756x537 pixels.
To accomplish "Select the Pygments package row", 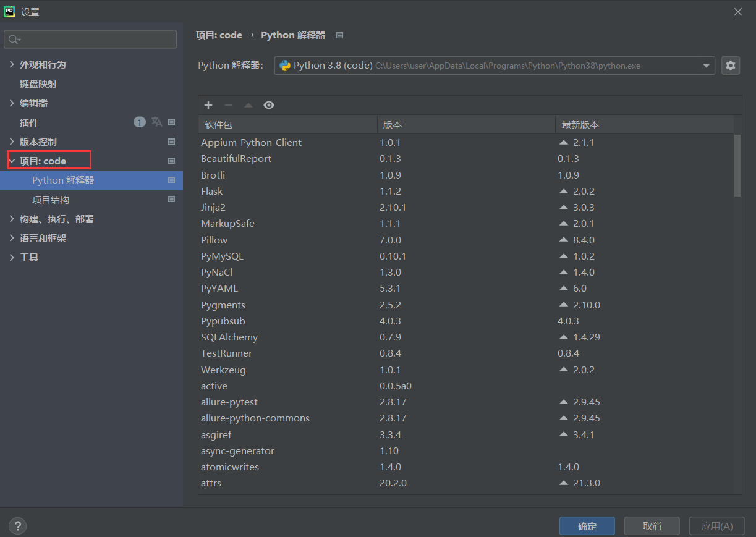I will pos(466,305).
